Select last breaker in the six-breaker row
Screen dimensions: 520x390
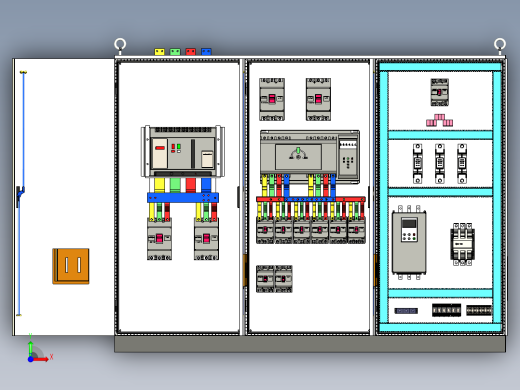[x=356, y=230]
